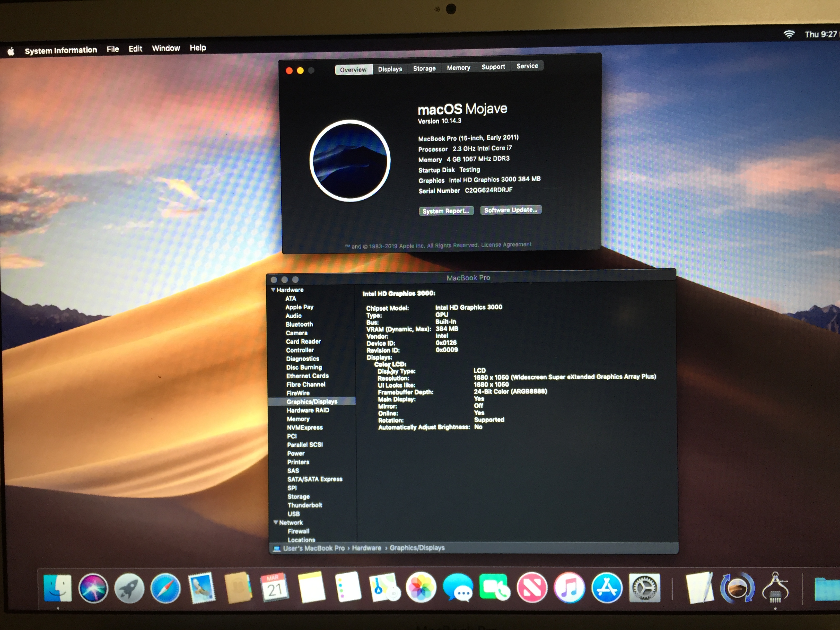Click the Wi-Fi status icon
Viewport: 840px width, 630px height.
click(x=789, y=34)
